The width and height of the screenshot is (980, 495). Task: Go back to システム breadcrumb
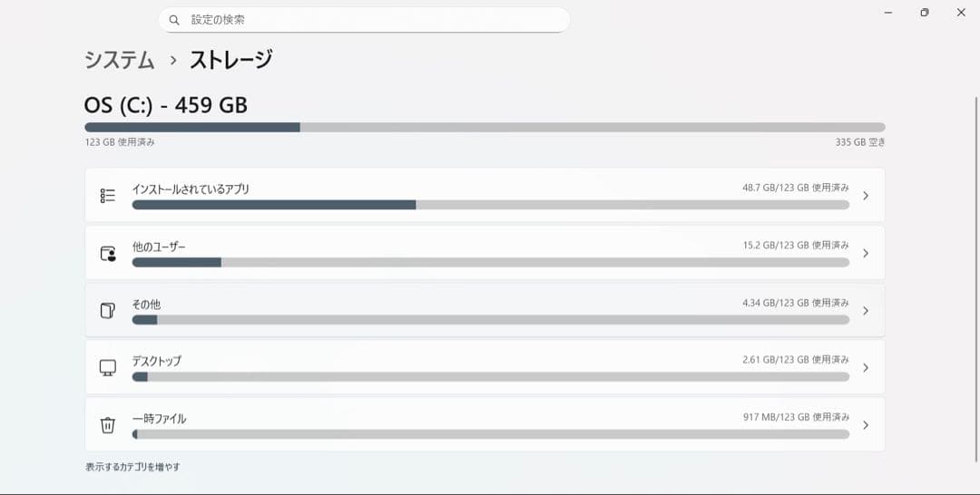click(119, 60)
